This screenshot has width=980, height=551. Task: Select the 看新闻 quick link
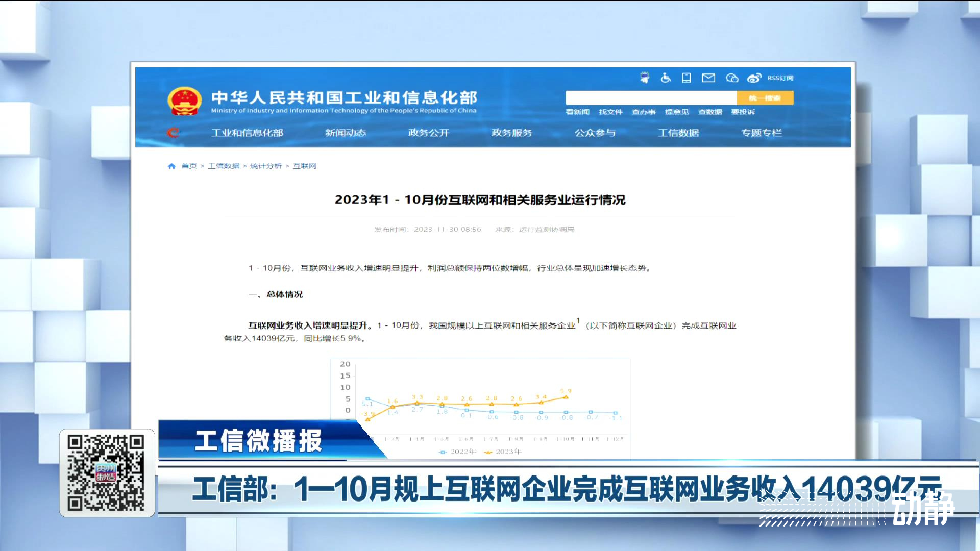click(x=577, y=112)
